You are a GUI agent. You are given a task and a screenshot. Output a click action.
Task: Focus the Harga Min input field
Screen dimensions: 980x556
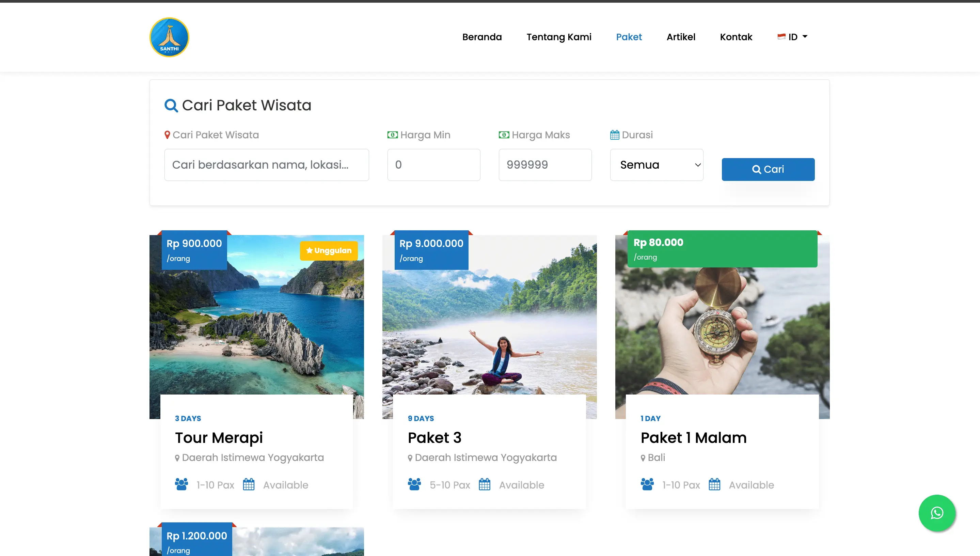pyautogui.click(x=433, y=165)
